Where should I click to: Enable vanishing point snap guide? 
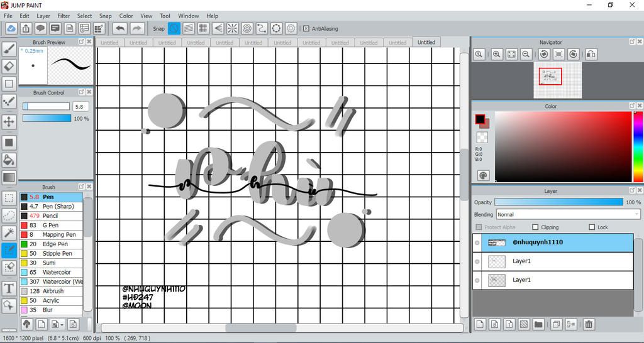pos(218,28)
